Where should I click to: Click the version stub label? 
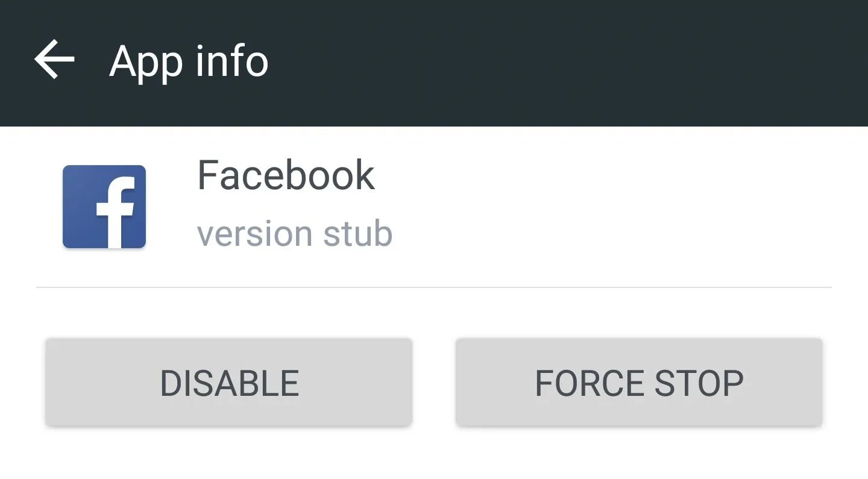295,234
